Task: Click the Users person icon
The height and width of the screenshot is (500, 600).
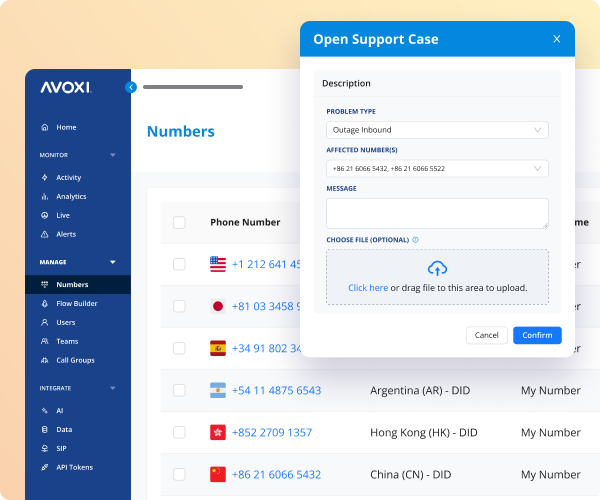Action: (45, 322)
